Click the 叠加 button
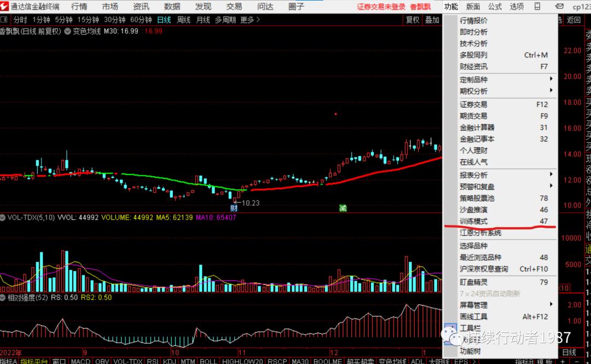The image size is (591, 364). [432, 20]
